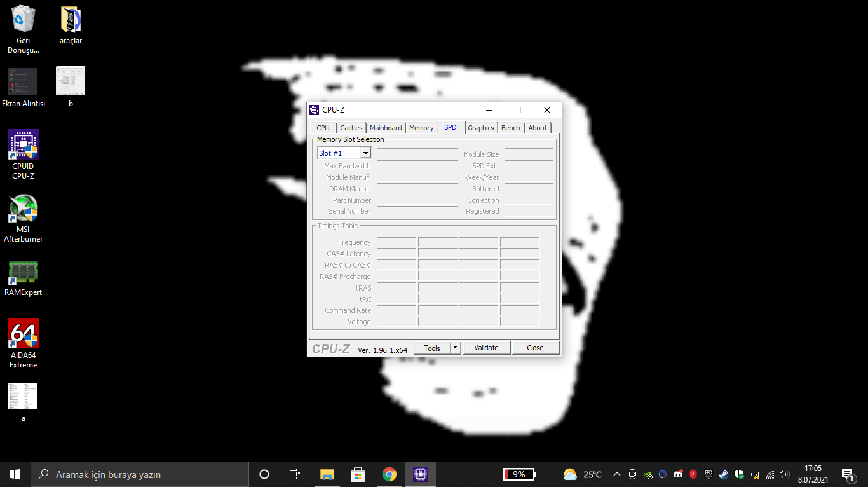
Task: Switch to the Memory tab
Action: (x=421, y=127)
